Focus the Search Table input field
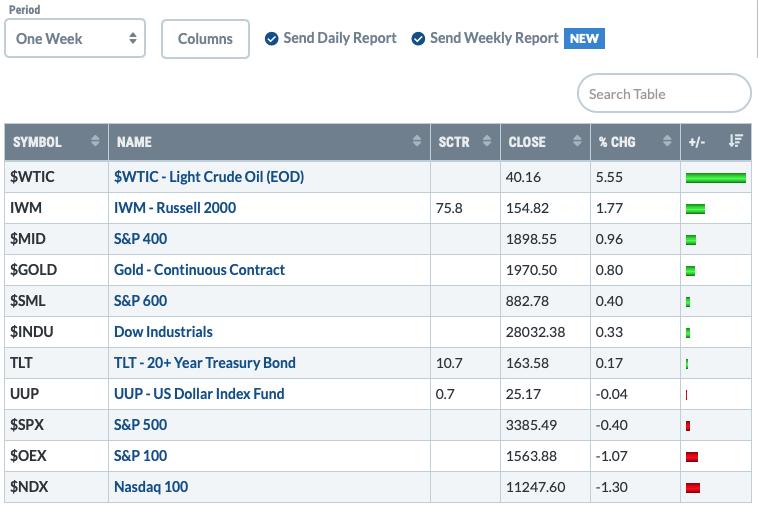The image size is (758, 508). pyautogui.click(x=664, y=93)
